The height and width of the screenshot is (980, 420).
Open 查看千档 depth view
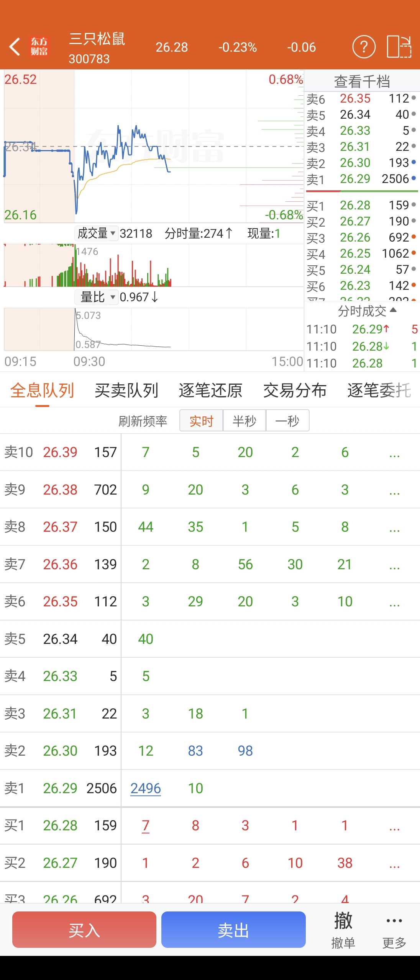362,81
